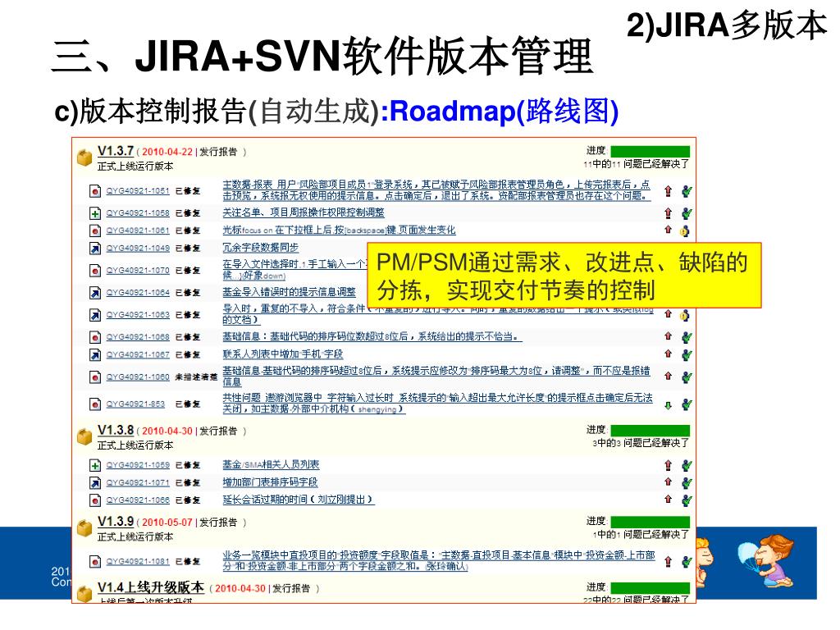This screenshot has height=630, width=840.
Task: Click the improvement icon for QYG40921-1067
Action: pos(95,355)
